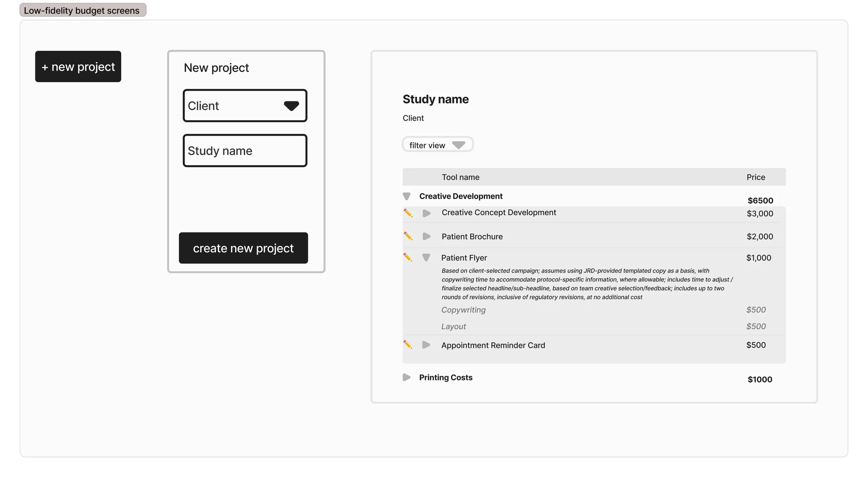Expand the Printing Costs category

click(407, 377)
